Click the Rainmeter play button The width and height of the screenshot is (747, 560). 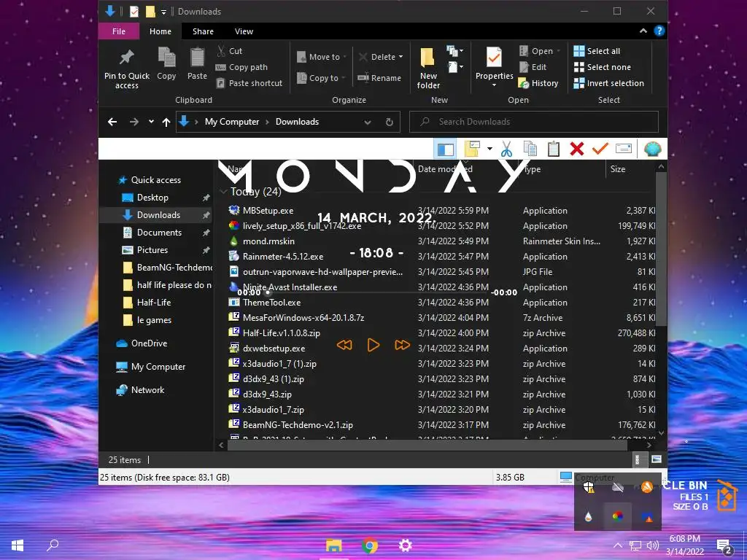point(373,345)
